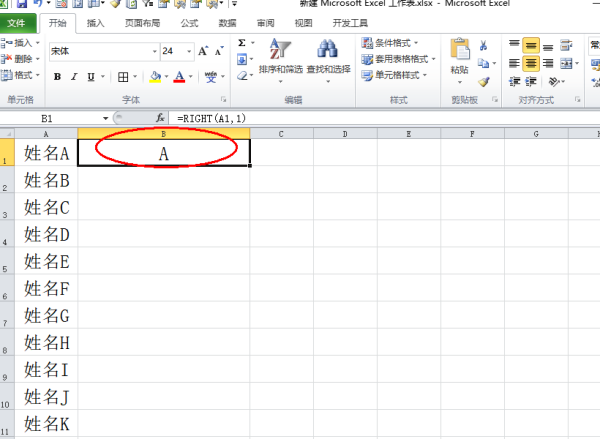Open 查找和选择 find and select
This screenshot has height=439, width=600.
tap(328, 61)
